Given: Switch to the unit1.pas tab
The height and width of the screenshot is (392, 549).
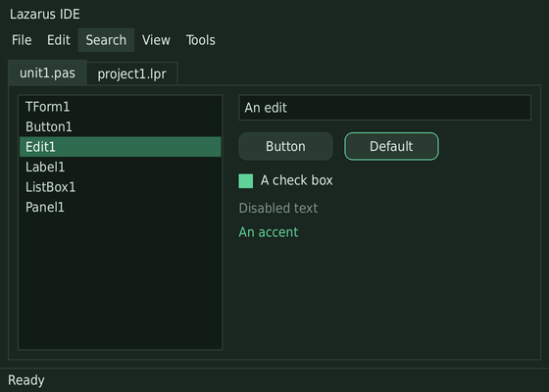Looking at the screenshot, I should point(47,73).
